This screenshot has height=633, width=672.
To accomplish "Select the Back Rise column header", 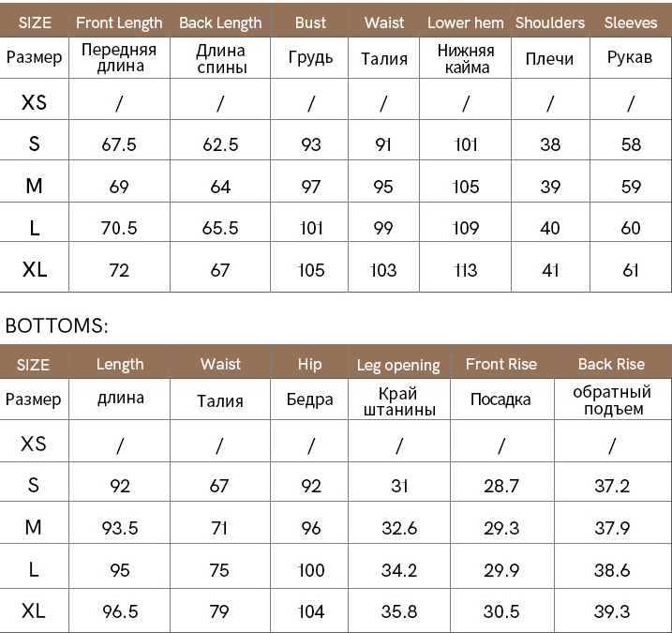I will pyautogui.click(x=611, y=364).
